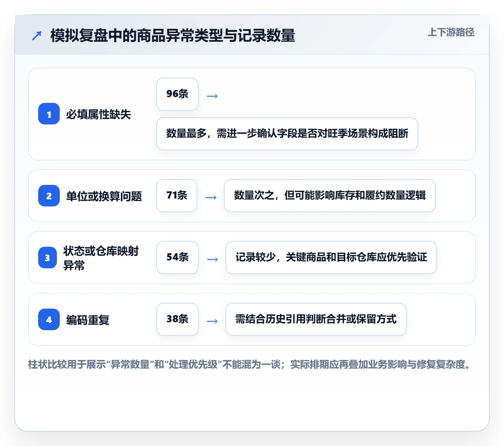Select the number 4 badge
504x446 pixels.
coord(49,319)
